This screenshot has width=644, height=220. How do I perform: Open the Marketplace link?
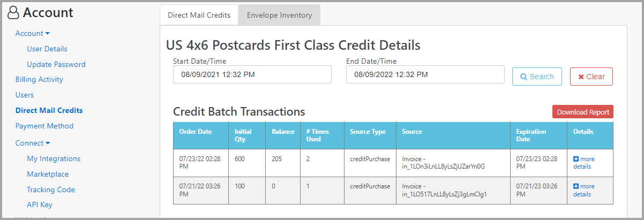(48, 174)
